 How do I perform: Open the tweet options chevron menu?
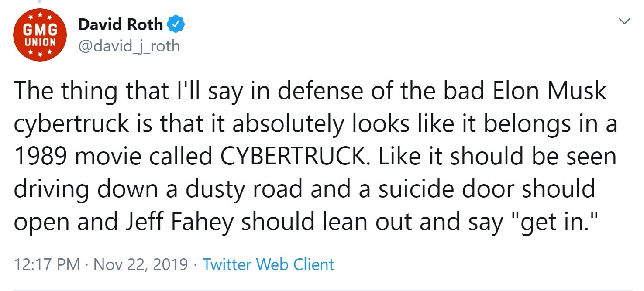pos(625,21)
